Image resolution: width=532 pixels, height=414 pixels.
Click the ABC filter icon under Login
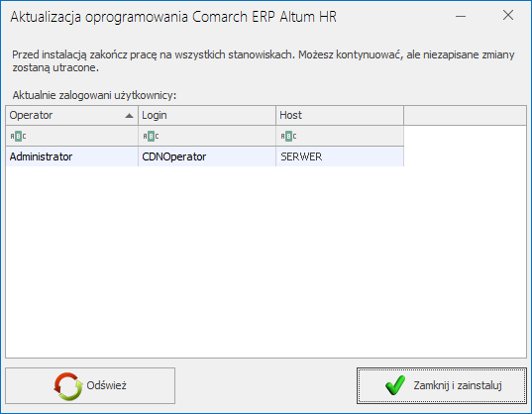tap(151, 137)
